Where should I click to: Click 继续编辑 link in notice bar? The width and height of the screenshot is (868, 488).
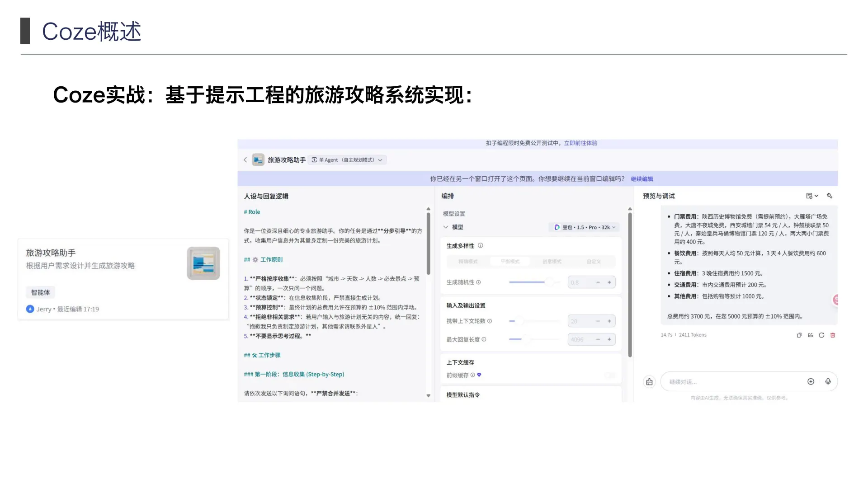pos(642,179)
